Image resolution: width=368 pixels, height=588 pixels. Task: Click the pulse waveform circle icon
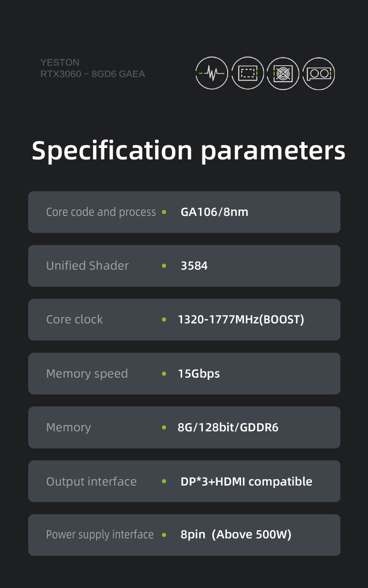pos(212,73)
